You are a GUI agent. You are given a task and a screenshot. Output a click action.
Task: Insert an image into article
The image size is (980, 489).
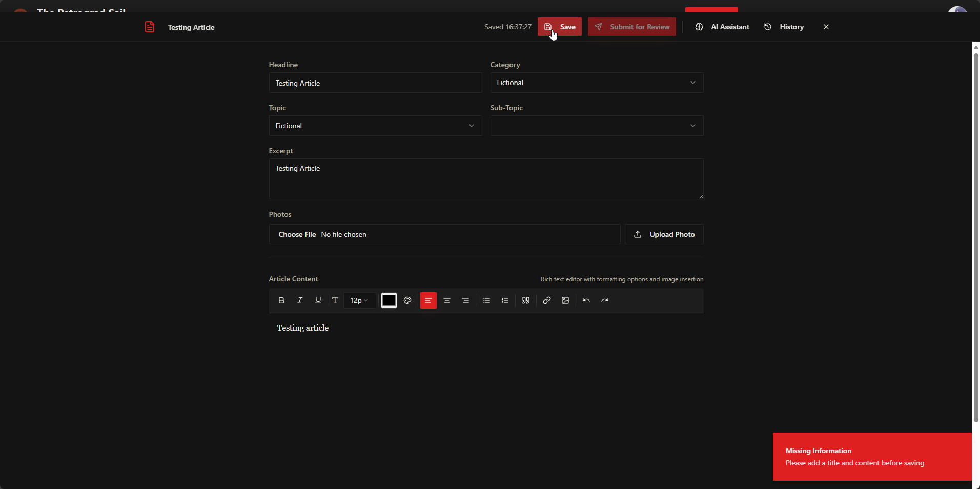click(x=565, y=300)
